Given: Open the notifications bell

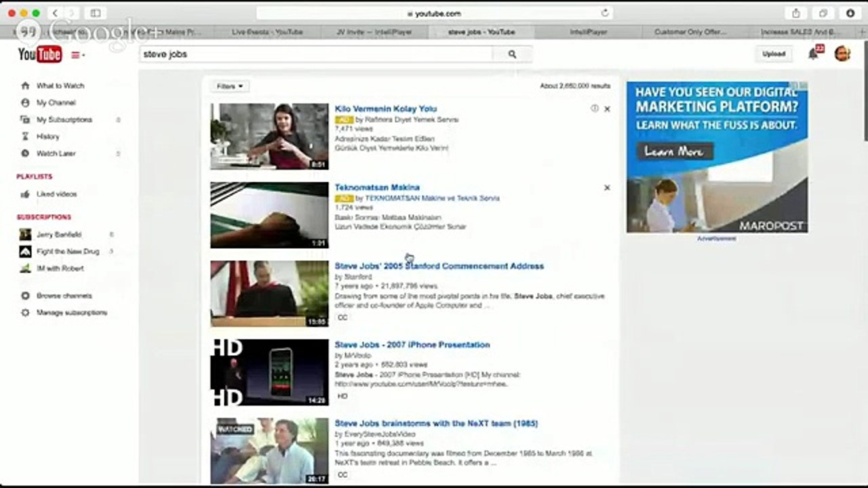Looking at the screenshot, I should (x=813, y=54).
